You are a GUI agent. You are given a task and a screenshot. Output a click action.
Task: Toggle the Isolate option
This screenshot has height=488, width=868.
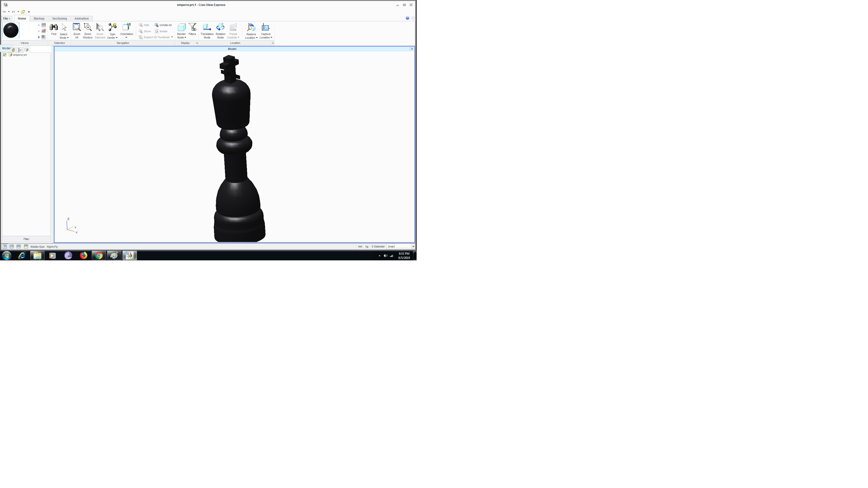[x=162, y=31]
